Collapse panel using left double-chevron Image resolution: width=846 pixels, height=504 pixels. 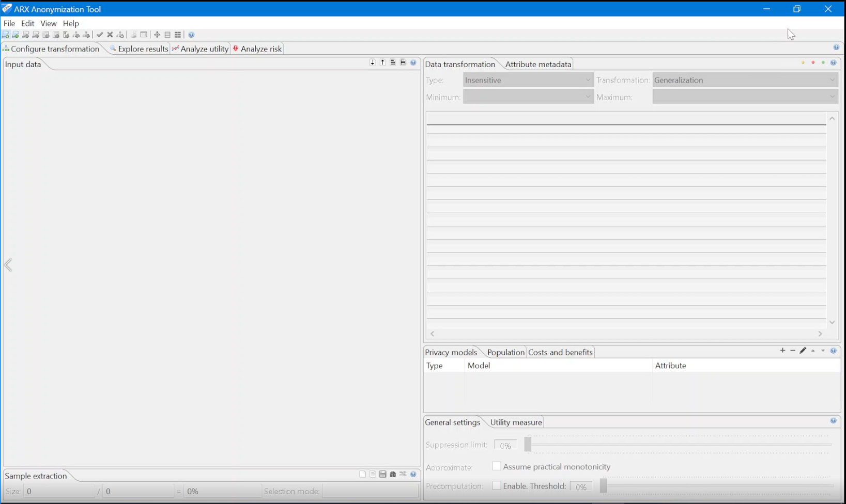(8, 265)
